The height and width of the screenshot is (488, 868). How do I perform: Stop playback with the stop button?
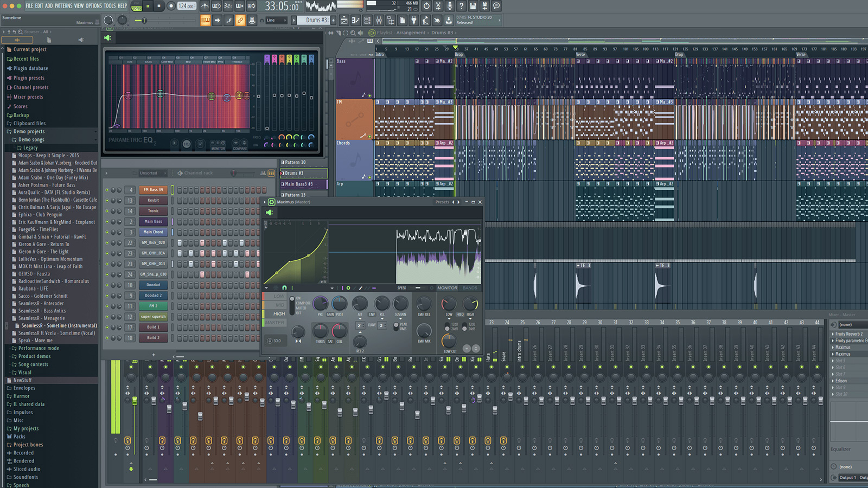(159, 6)
